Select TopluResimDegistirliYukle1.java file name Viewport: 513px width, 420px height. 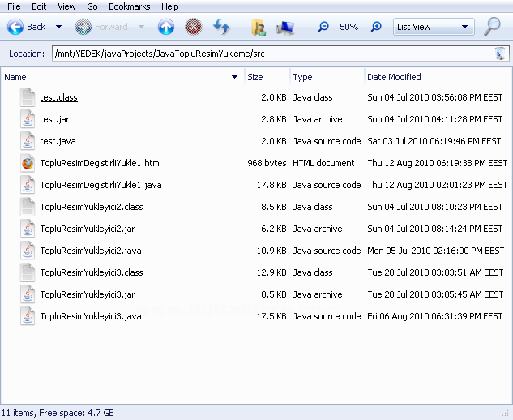(x=100, y=186)
